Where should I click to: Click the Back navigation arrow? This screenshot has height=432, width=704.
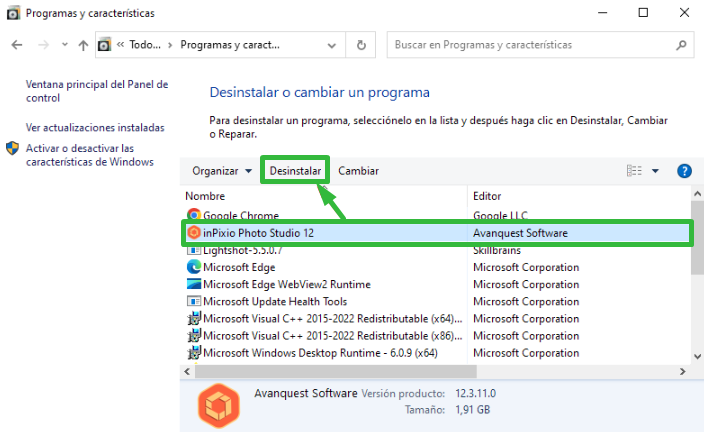(17, 45)
